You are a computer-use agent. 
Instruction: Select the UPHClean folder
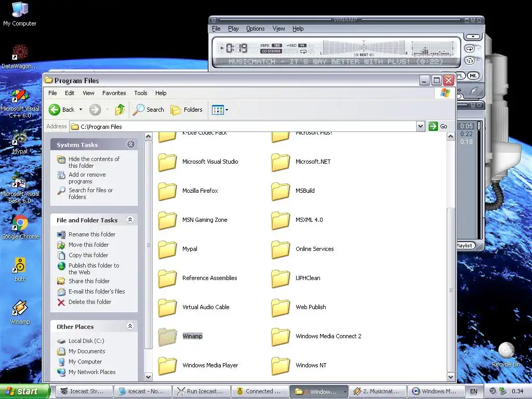click(296, 278)
